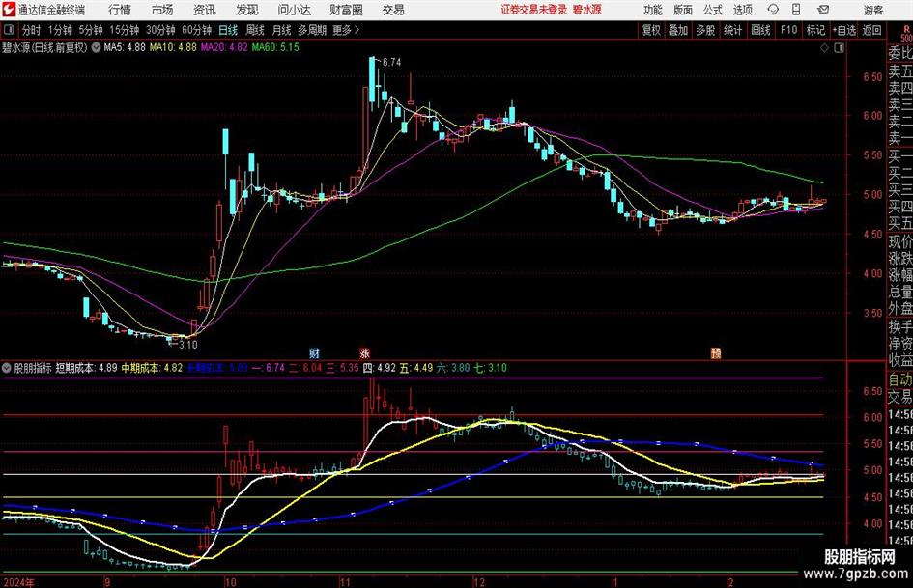Click the 五: 4.49 indicator value
The image size is (913, 588).
(415, 368)
